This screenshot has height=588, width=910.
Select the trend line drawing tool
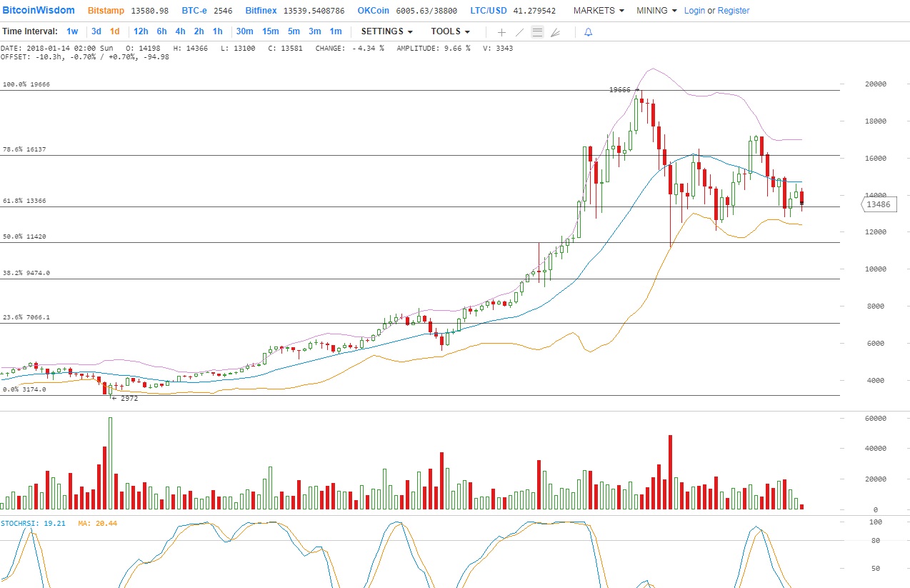pyautogui.click(x=519, y=32)
